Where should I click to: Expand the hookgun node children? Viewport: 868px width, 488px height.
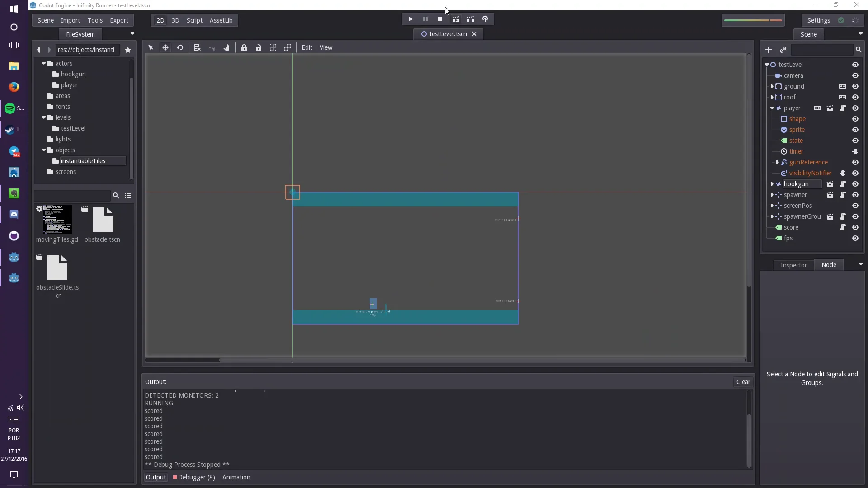[x=772, y=184]
